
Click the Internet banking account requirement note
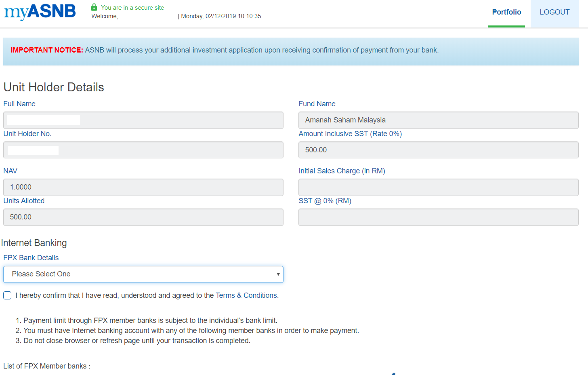pos(191,331)
